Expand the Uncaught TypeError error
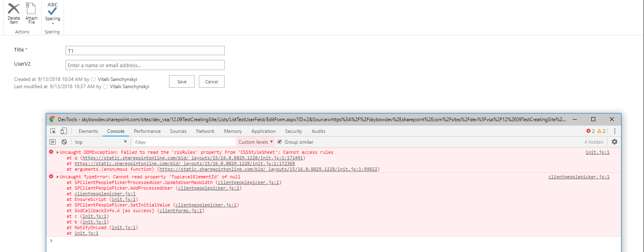This screenshot has width=644, height=252. pos(58,177)
